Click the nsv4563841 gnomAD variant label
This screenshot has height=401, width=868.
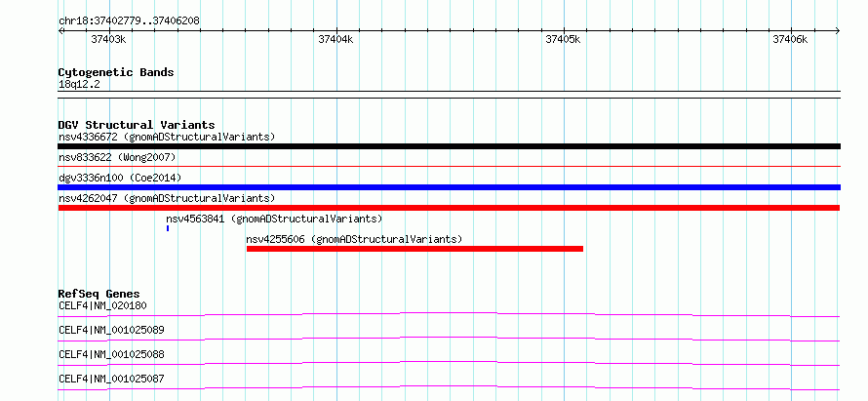[274, 219]
